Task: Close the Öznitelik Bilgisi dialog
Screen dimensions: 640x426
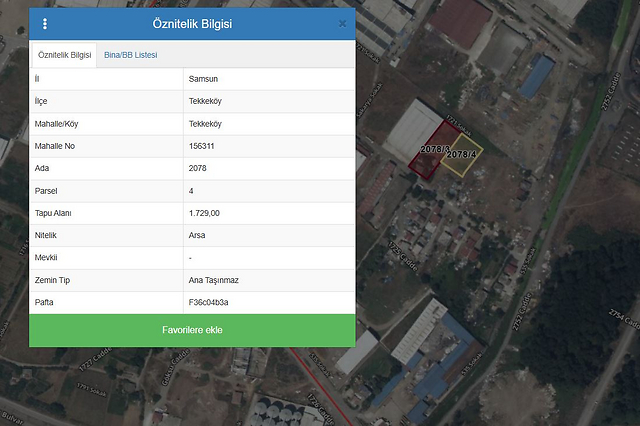Action: (x=342, y=23)
